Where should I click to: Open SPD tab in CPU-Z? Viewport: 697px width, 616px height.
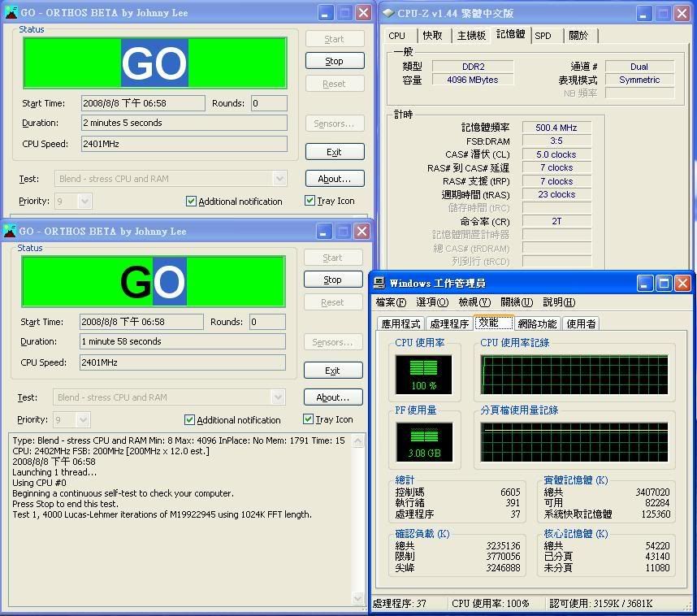coord(543,36)
